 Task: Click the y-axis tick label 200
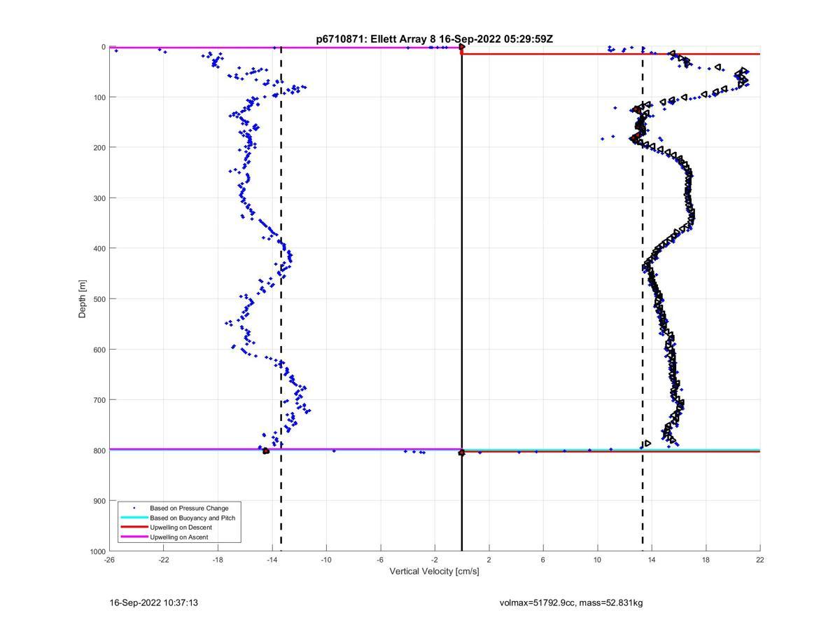click(99, 148)
